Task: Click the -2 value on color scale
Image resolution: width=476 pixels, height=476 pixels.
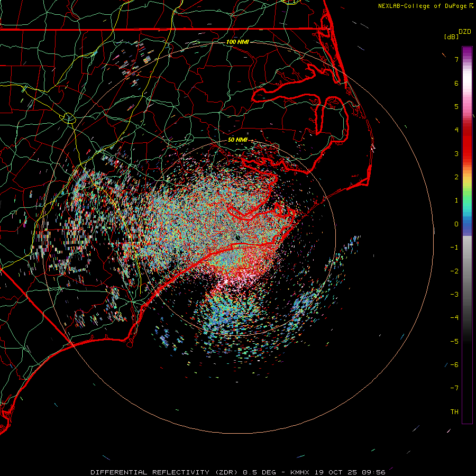Action: (454, 271)
